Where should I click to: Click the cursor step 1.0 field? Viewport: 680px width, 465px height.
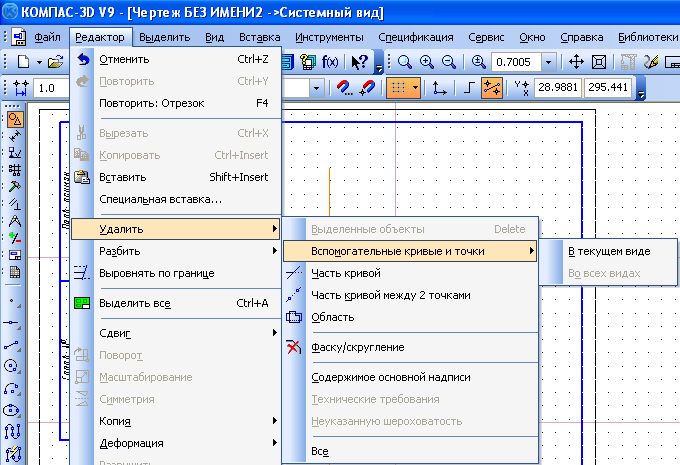(51, 88)
